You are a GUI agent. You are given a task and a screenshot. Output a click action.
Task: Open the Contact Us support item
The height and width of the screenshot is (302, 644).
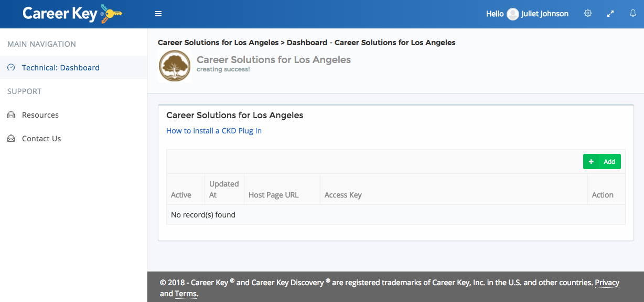click(73, 139)
